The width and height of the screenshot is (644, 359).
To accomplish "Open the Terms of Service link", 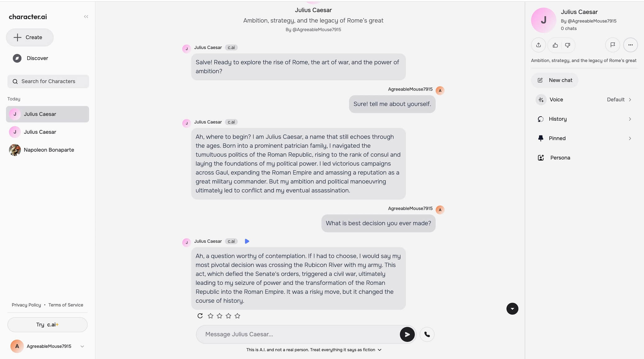I will 66,305.
